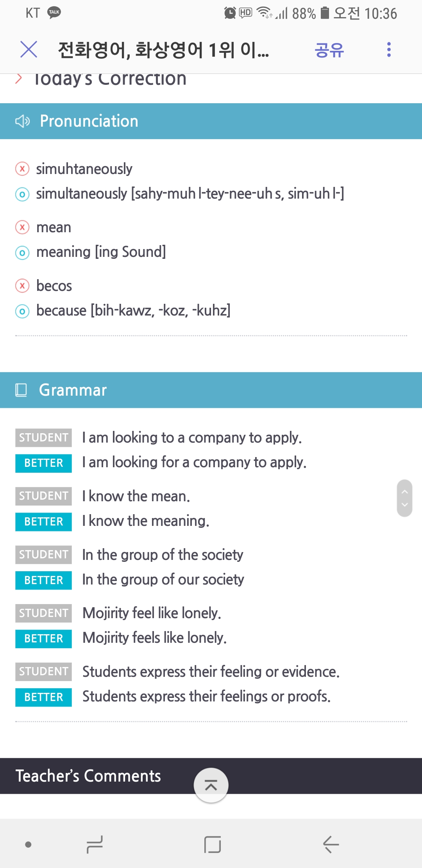Tap the blue circle beside because
Viewport: 422px width, 868px height.
click(x=22, y=311)
